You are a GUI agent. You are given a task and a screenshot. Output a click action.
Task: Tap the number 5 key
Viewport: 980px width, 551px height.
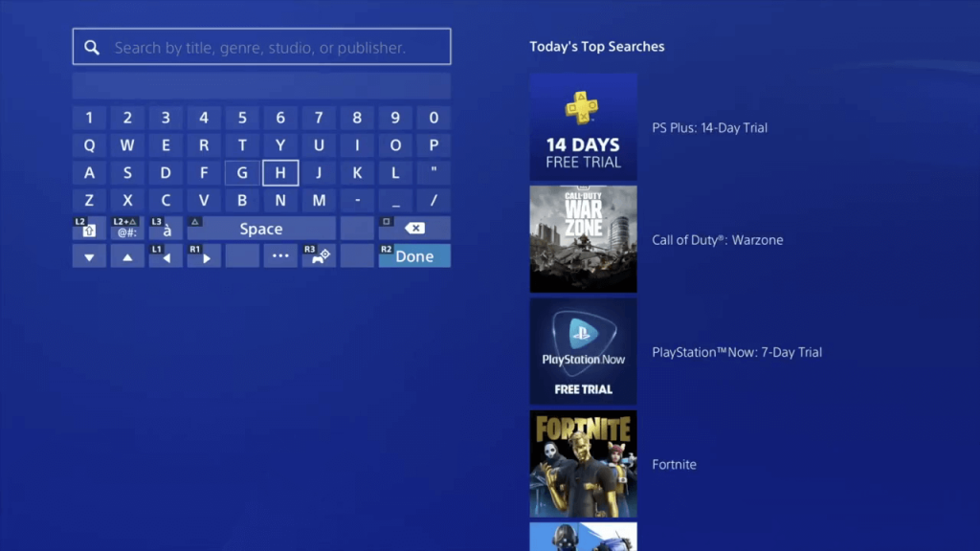tap(242, 118)
